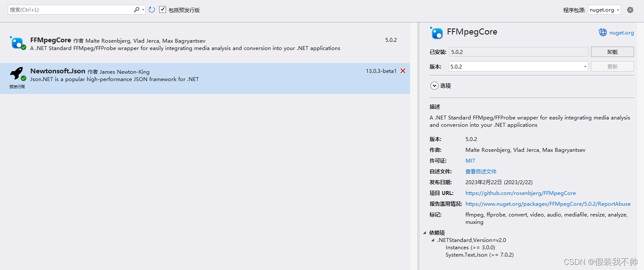
Task: Click James Newton-King author text
Action: 125,72
